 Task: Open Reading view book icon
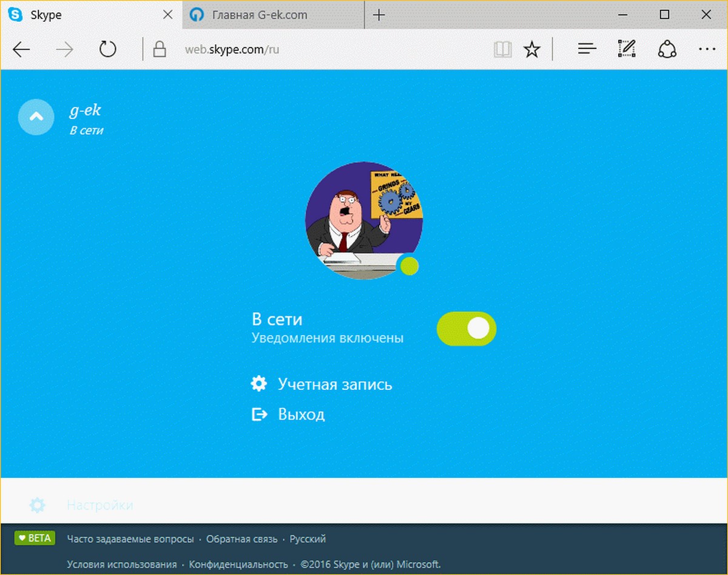click(503, 50)
